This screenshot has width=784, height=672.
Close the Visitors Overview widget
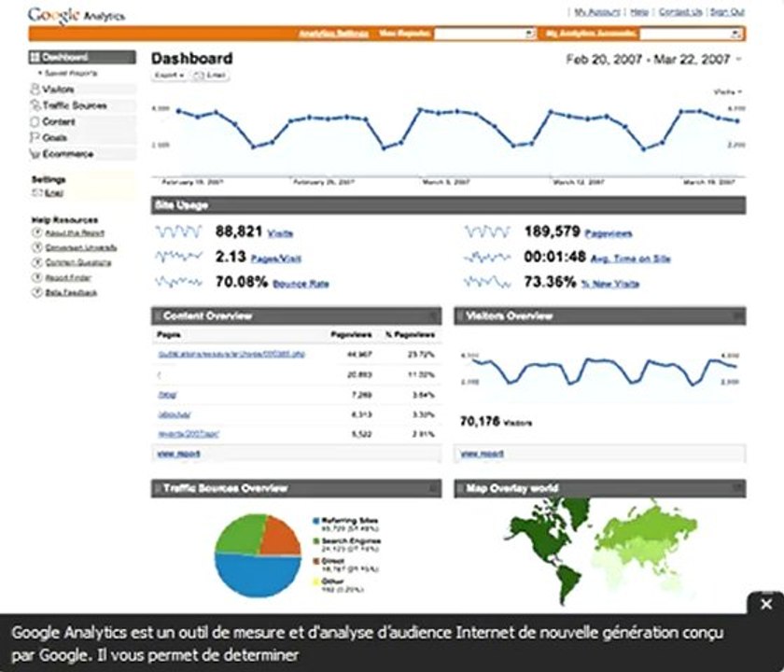737,315
